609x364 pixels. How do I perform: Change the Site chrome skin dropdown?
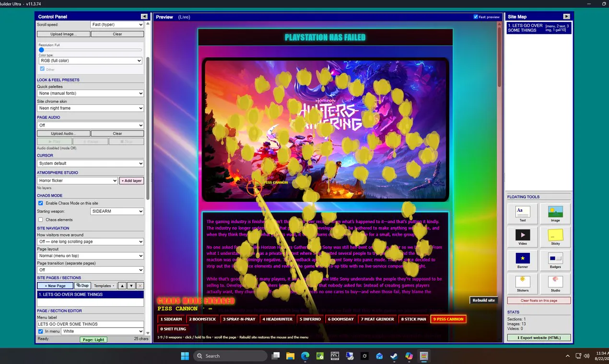coord(91,108)
